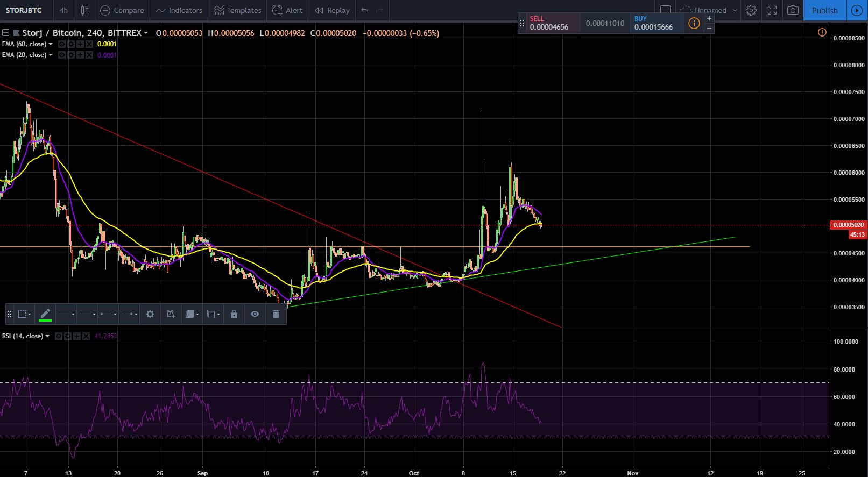Open the first line style dropdown

click(x=66, y=314)
